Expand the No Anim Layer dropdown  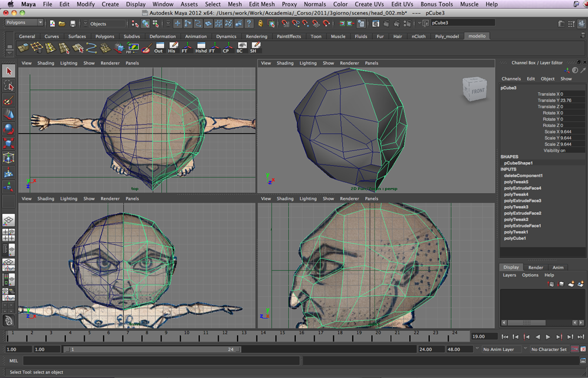coord(500,349)
